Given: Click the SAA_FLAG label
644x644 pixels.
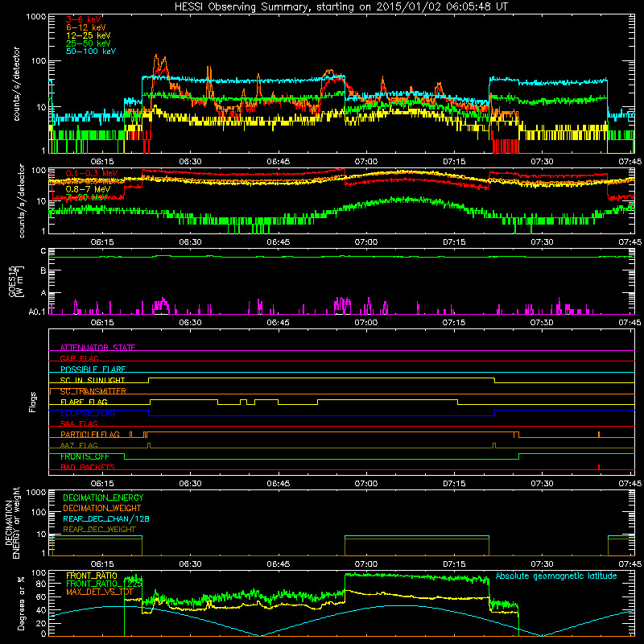Looking at the screenshot, I should coord(79,424).
